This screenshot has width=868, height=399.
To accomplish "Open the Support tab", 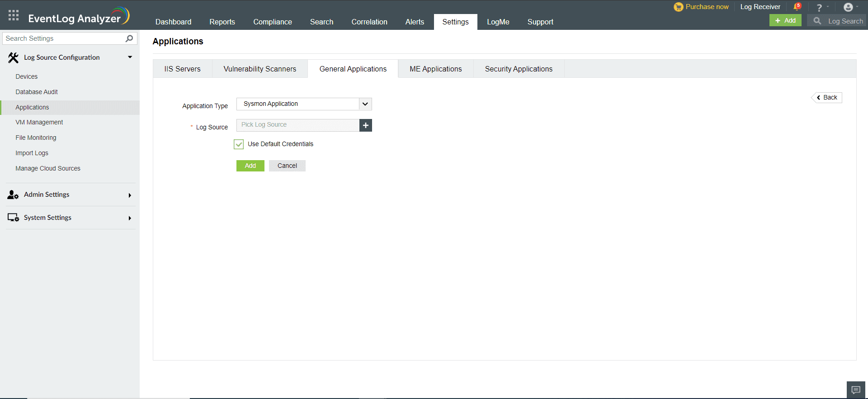I will tap(540, 22).
